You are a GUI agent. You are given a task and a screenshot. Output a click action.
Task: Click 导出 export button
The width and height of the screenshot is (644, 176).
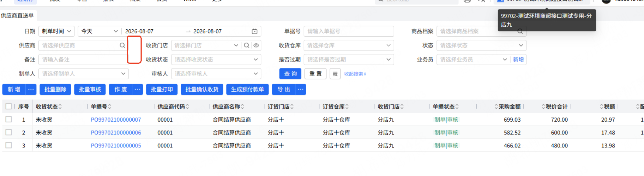point(284,90)
